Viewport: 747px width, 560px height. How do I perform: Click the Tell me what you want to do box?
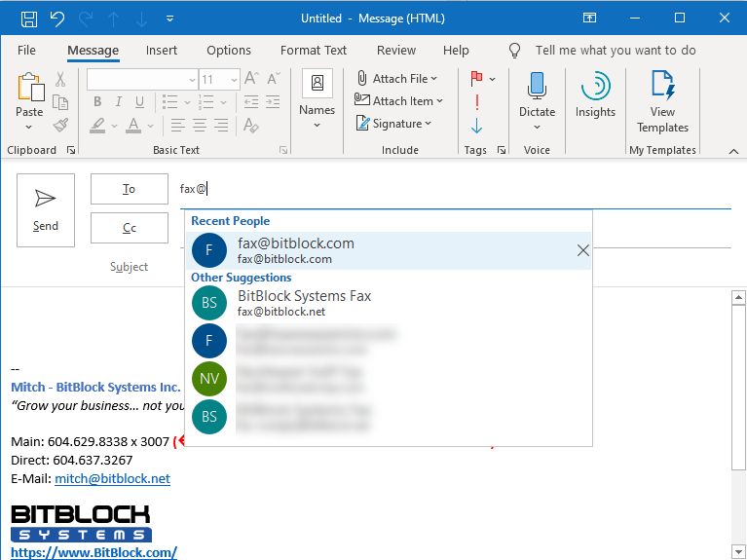616,50
